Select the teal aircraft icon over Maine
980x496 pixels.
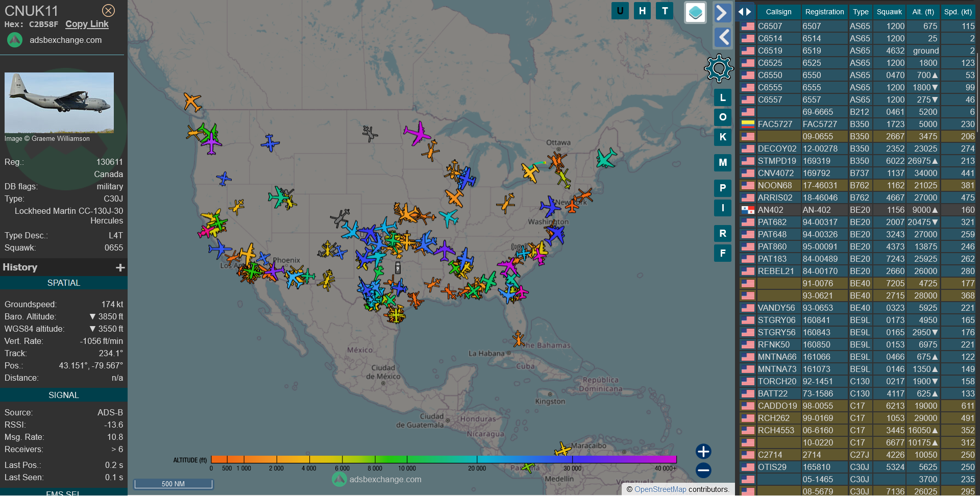(x=606, y=158)
